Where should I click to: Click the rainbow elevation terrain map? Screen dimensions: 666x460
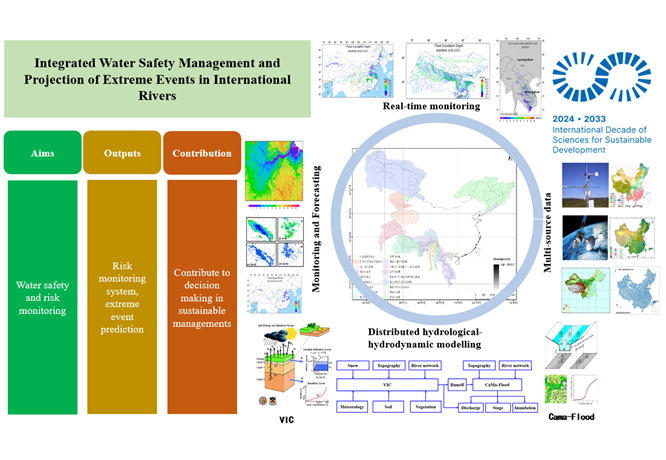277,170
